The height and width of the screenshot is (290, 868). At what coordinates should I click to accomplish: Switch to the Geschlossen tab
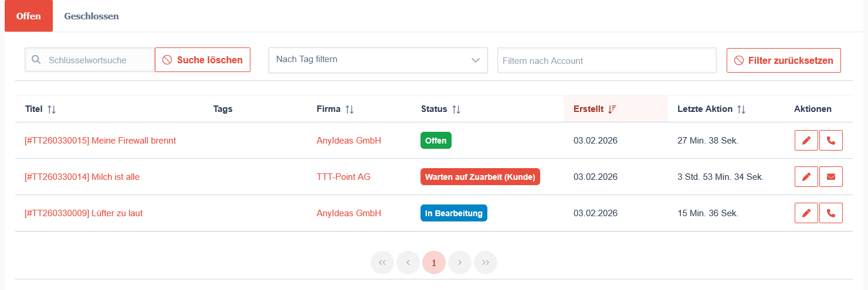tap(91, 16)
